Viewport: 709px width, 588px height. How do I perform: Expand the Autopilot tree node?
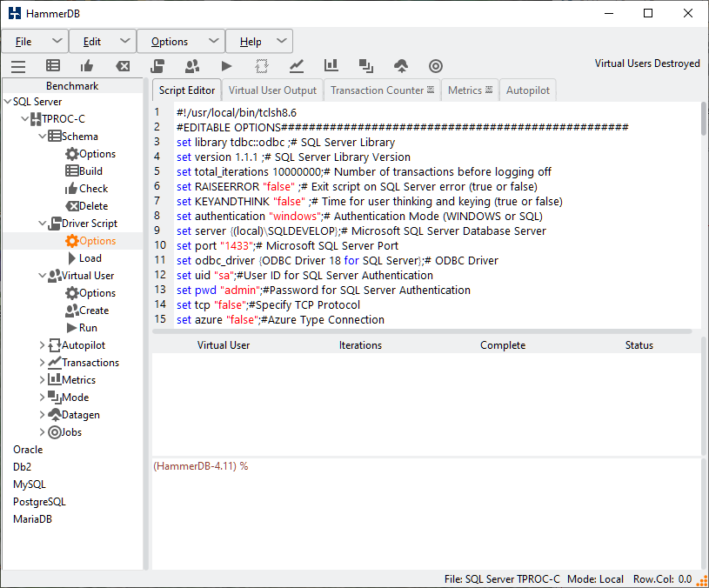point(42,345)
